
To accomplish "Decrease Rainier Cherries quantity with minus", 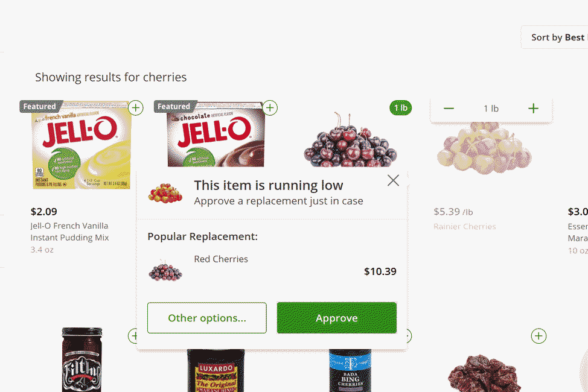I will [449, 109].
